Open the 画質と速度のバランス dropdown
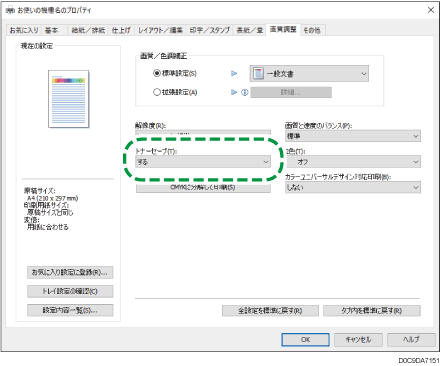This screenshot has height=366, width=440. pyautogui.click(x=353, y=136)
